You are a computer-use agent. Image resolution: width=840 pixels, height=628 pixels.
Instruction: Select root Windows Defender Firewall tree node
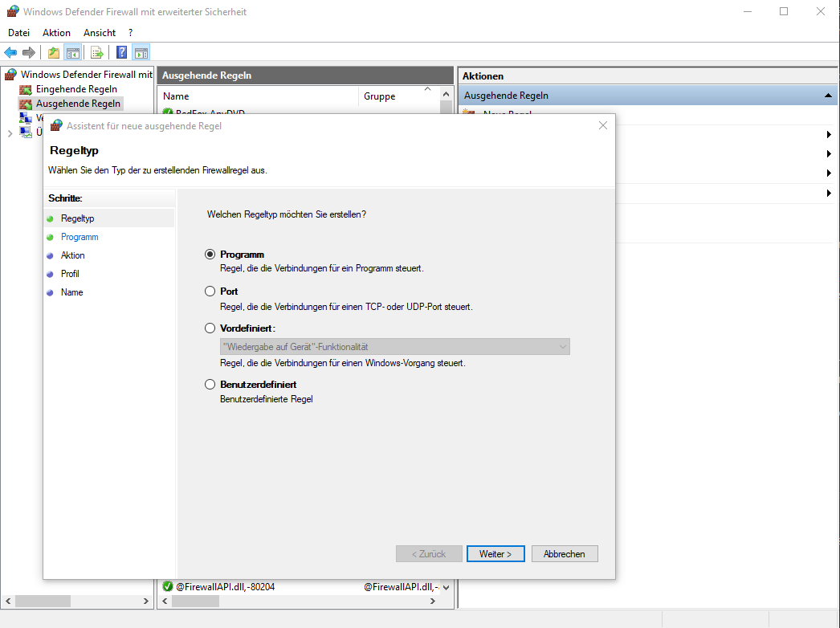87,75
